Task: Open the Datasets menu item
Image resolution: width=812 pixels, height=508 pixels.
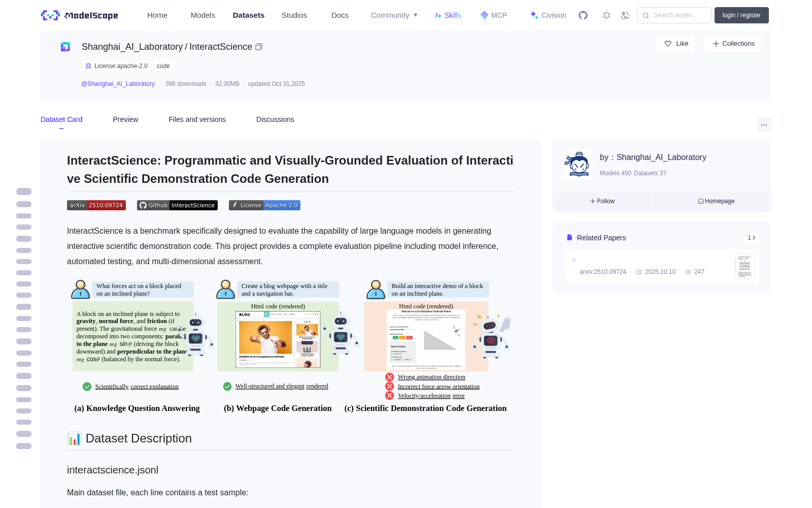Action: pos(249,15)
